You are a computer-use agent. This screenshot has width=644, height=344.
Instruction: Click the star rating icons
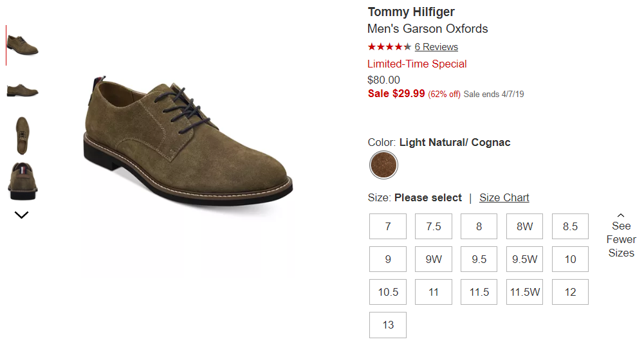click(389, 47)
